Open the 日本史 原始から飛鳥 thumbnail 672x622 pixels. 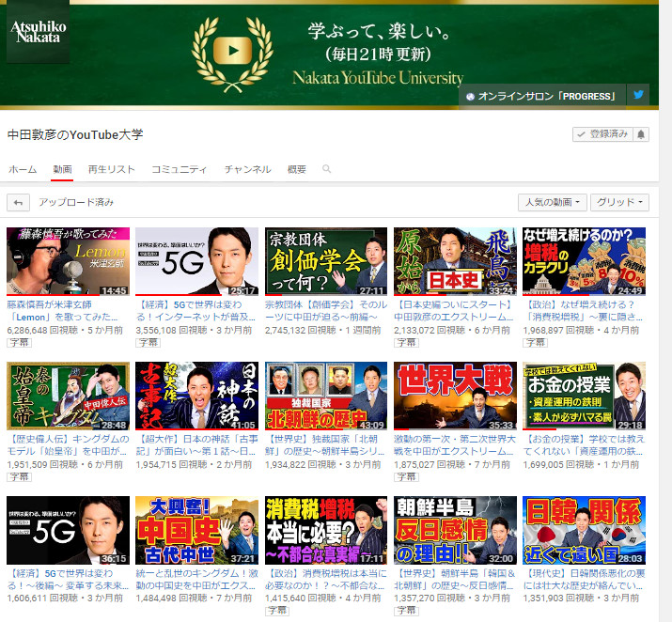pos(455,261)
